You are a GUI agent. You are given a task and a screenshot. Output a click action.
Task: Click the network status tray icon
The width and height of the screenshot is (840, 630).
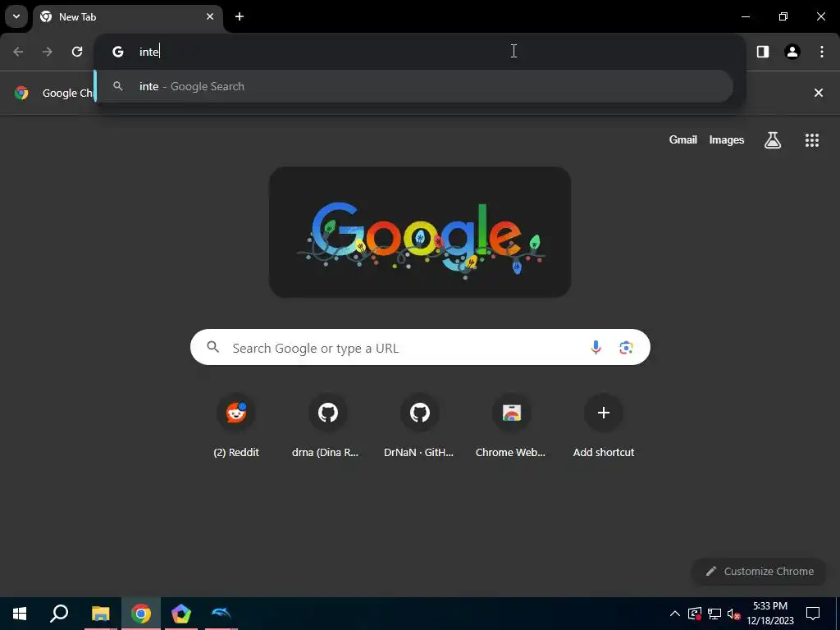pyautogui.click(x=714, y=614)
